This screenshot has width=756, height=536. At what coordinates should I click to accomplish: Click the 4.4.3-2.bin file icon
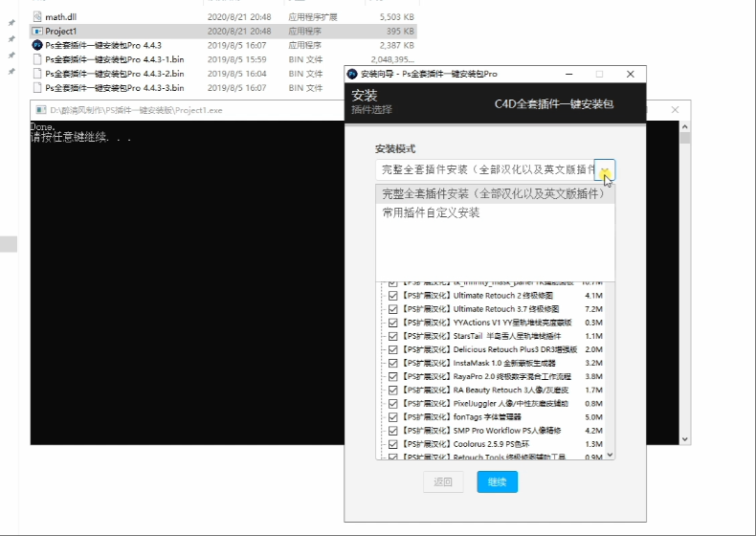37,74
